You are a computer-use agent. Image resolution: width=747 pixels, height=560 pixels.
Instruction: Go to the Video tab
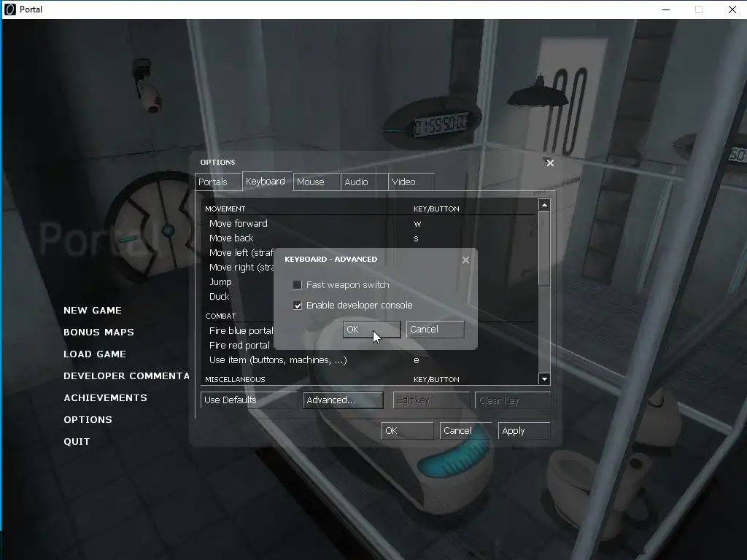click(x=411, y=182)
